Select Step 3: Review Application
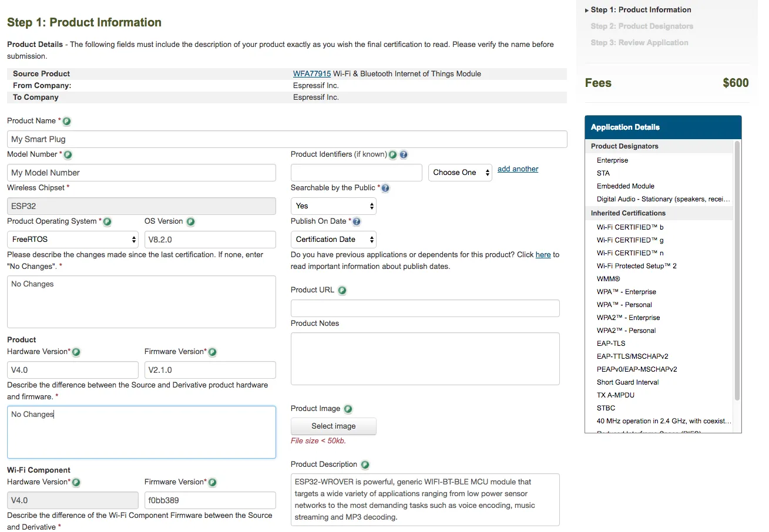The width and height of the screenshot is (769, 532). [x=639, y=43]
